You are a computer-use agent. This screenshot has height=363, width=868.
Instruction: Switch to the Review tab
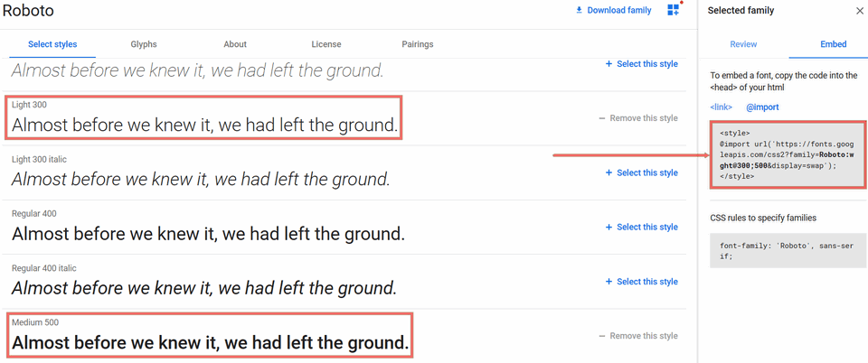(x=743, y=44)
